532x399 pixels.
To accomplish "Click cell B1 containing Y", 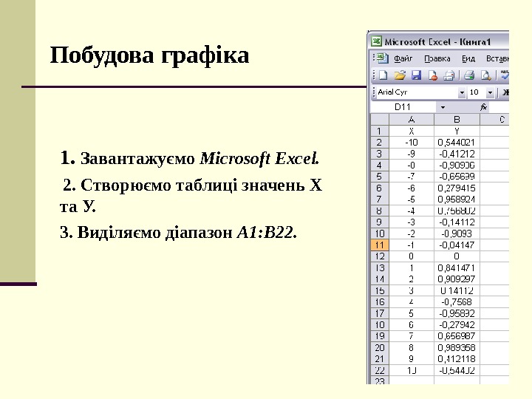I will pos(457,131).
